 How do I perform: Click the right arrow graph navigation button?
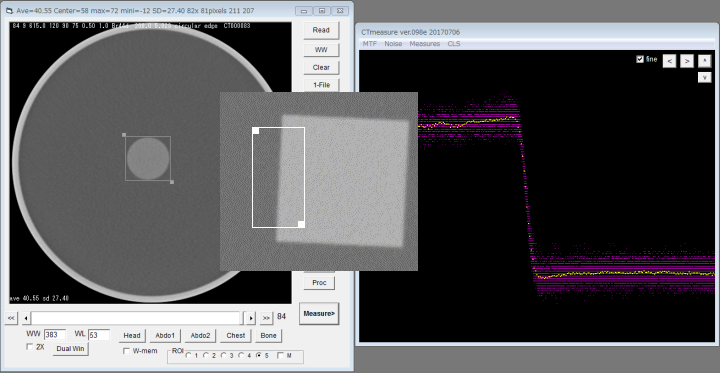tap(686, 61)
